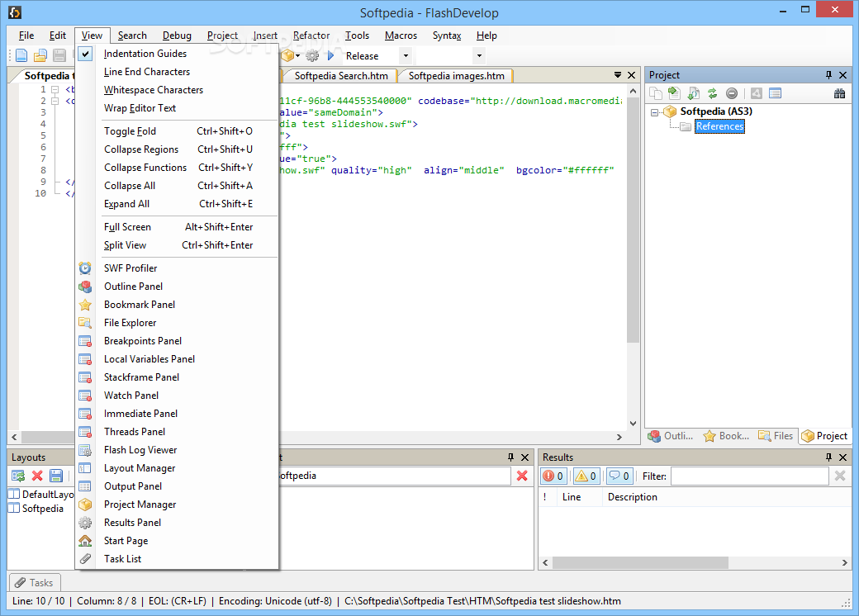
Task: Click the Save floppy disk toolbar icon
Action: (59, 55)
